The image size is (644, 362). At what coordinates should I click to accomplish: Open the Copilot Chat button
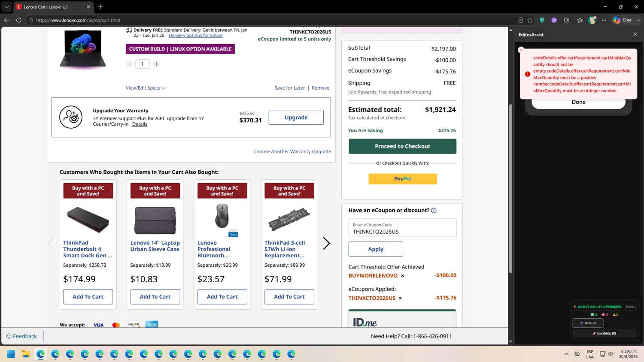(x=622, y=20)
